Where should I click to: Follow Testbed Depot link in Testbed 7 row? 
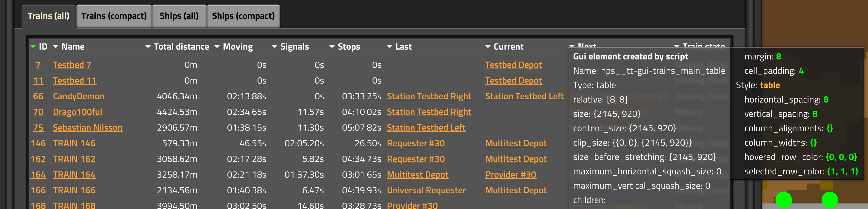(x=513, y=65)
